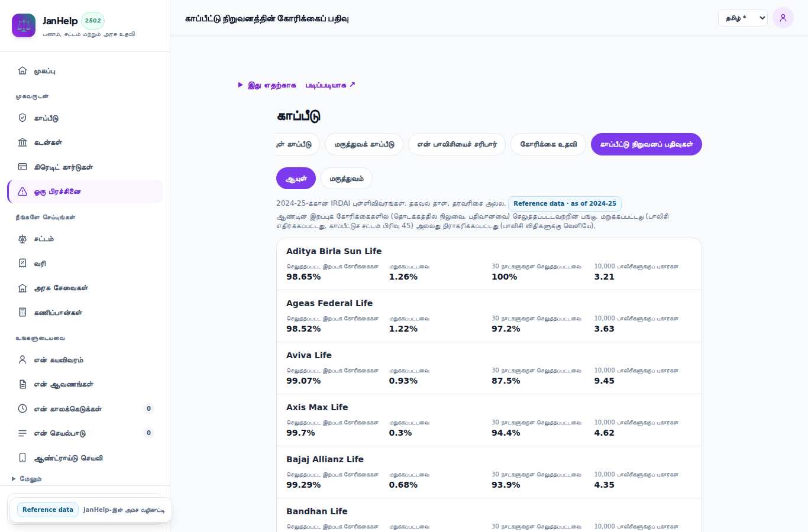Click the Ageas Federal Life insurer name
The width and height of the screenshot is (808, 532).
[x=329, y=303]
